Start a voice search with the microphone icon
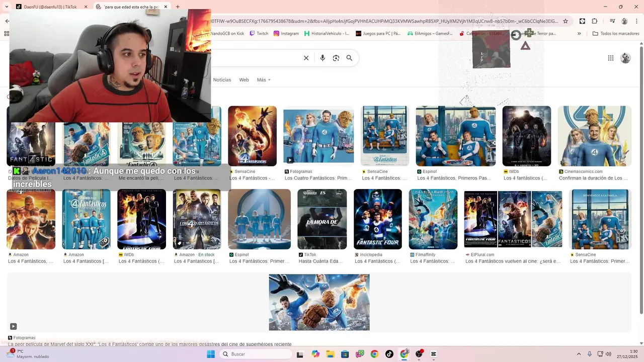 click(x=323, y=58)
